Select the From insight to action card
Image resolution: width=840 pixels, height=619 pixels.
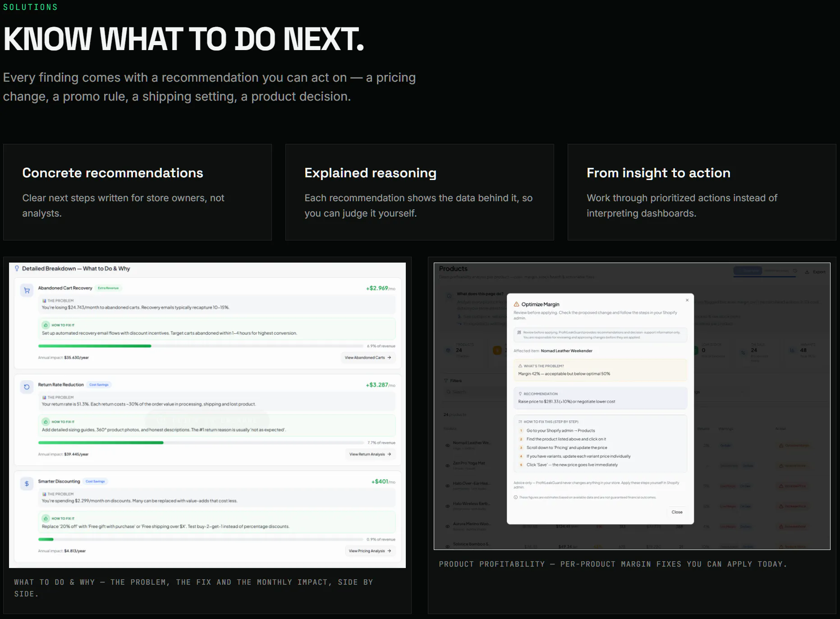coord(702,192)
